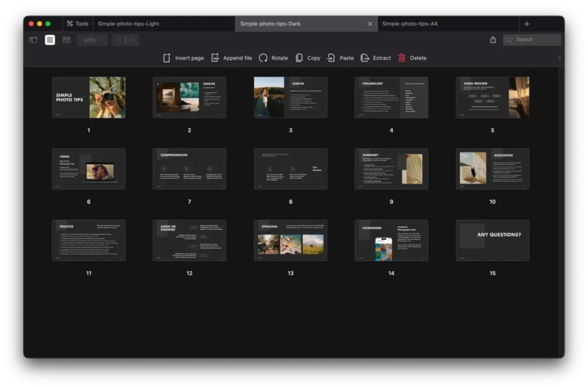Click the green fullscreen window button

click(x=48, y=24)
